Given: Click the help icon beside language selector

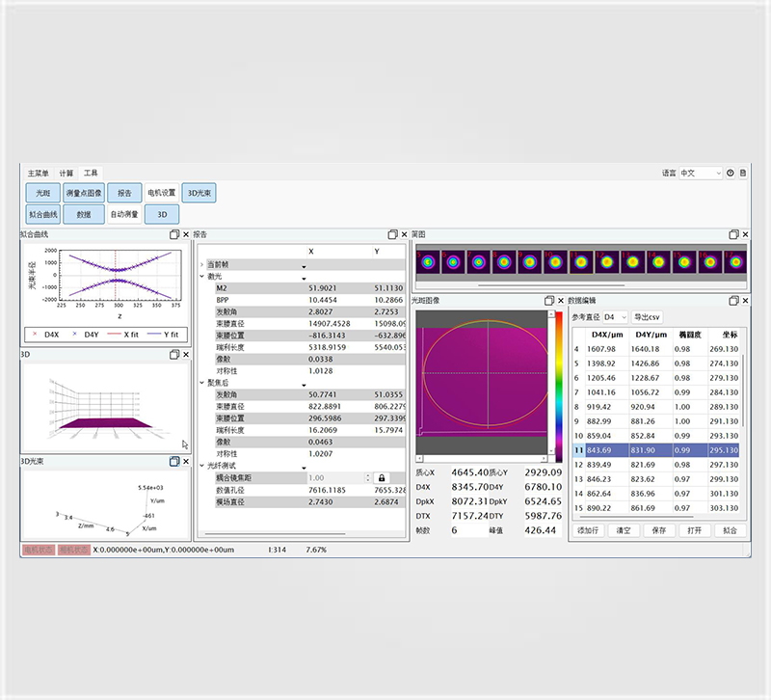Looking at the screenshot, I should pos(730,174).
